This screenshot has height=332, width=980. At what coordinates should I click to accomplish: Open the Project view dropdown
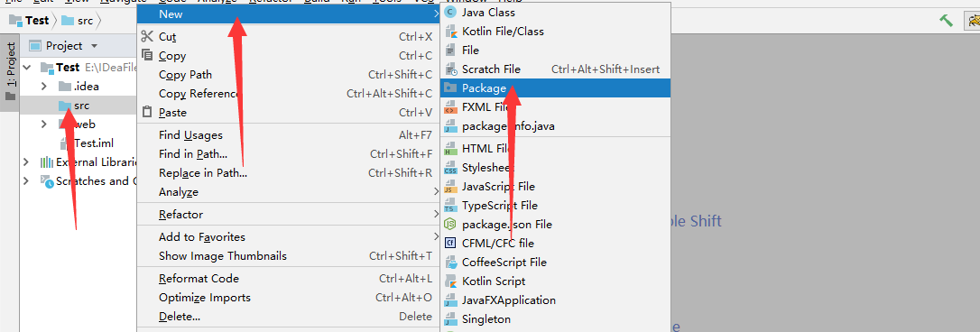(95, 46)
